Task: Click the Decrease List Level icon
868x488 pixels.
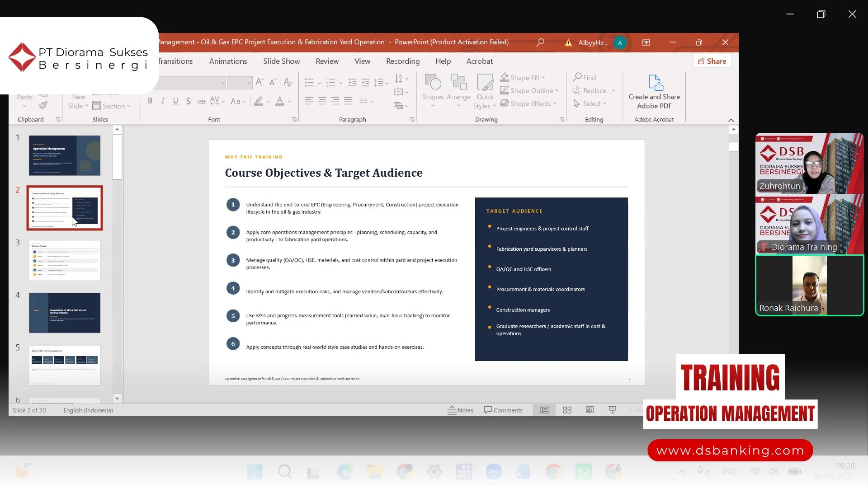Action: point(352,83)
